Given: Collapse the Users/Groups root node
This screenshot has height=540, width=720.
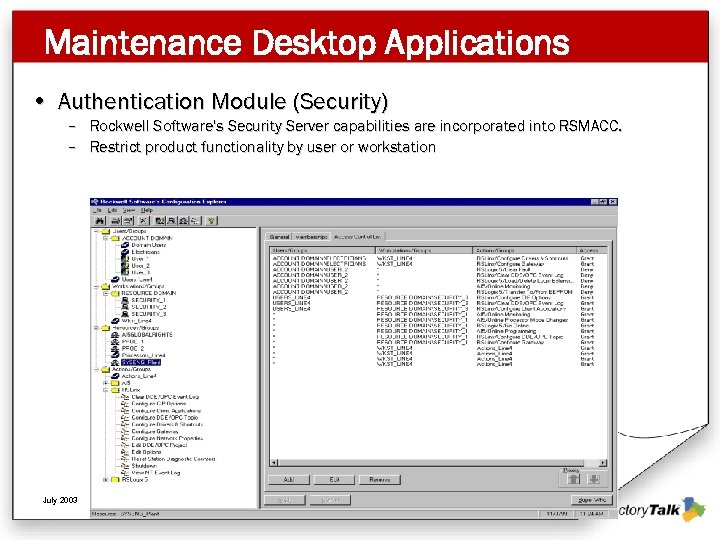Looking at the screenshot, I should (x=96, y=231).
